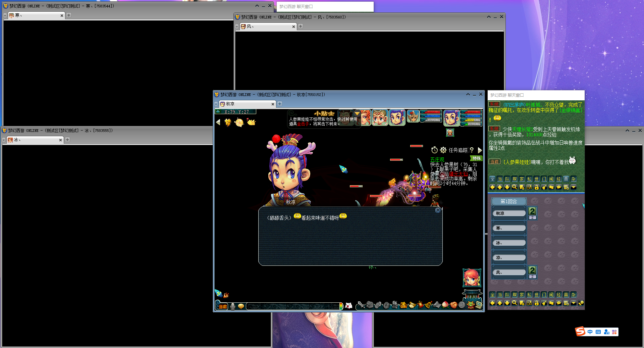
Task: Click the white ghost mascot icon
Action: [x=349, y=306]
